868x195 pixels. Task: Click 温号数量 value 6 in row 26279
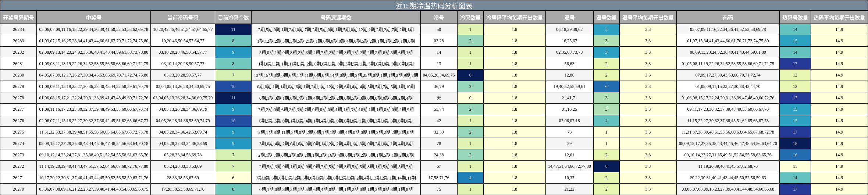coord(606,86)
